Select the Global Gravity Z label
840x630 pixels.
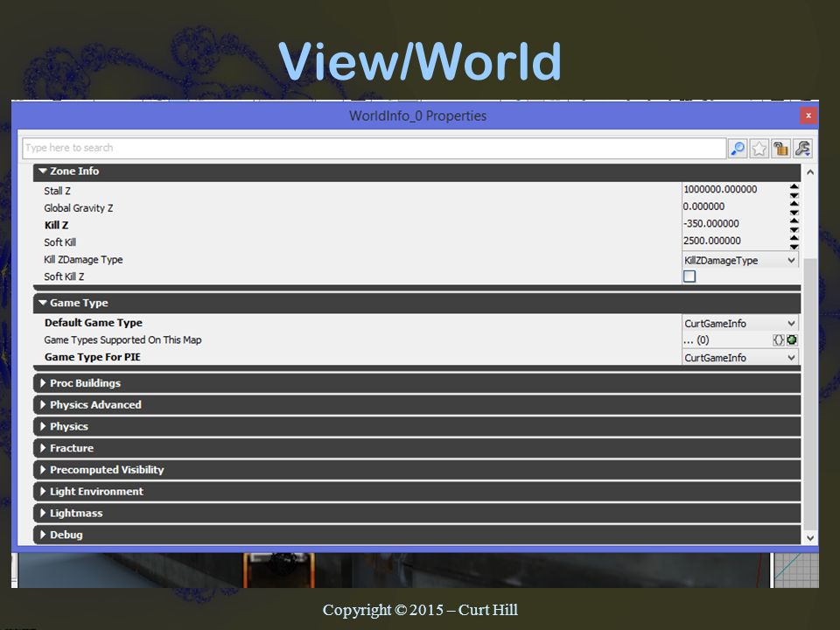point(78,208)
